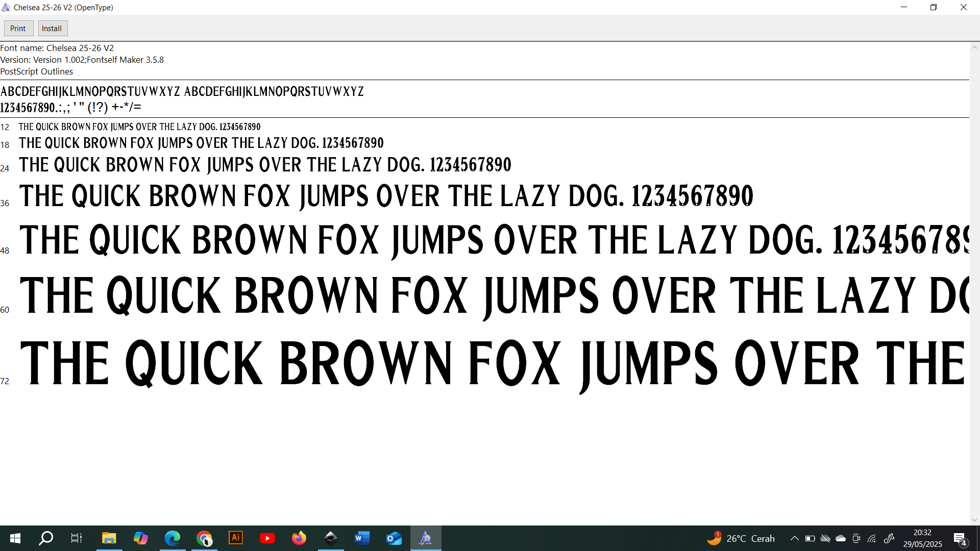
Task: Install the Chelsea 25-26 V2 font
Action: 52,29
